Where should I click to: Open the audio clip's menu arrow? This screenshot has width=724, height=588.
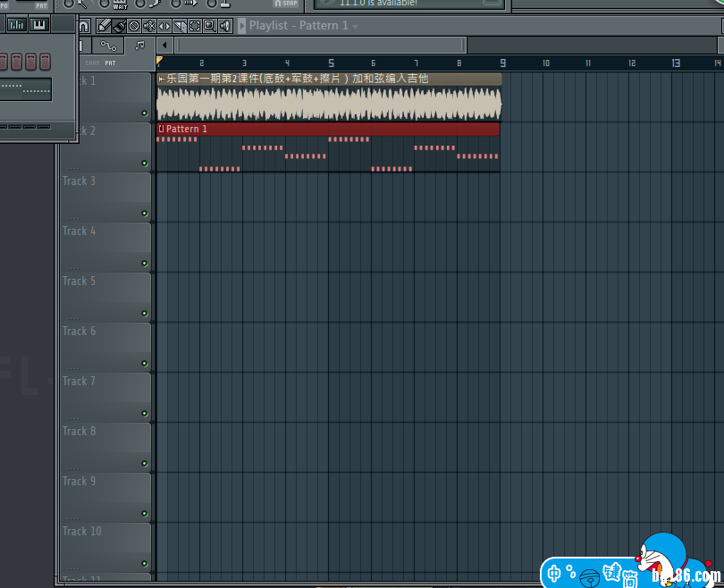161,79
